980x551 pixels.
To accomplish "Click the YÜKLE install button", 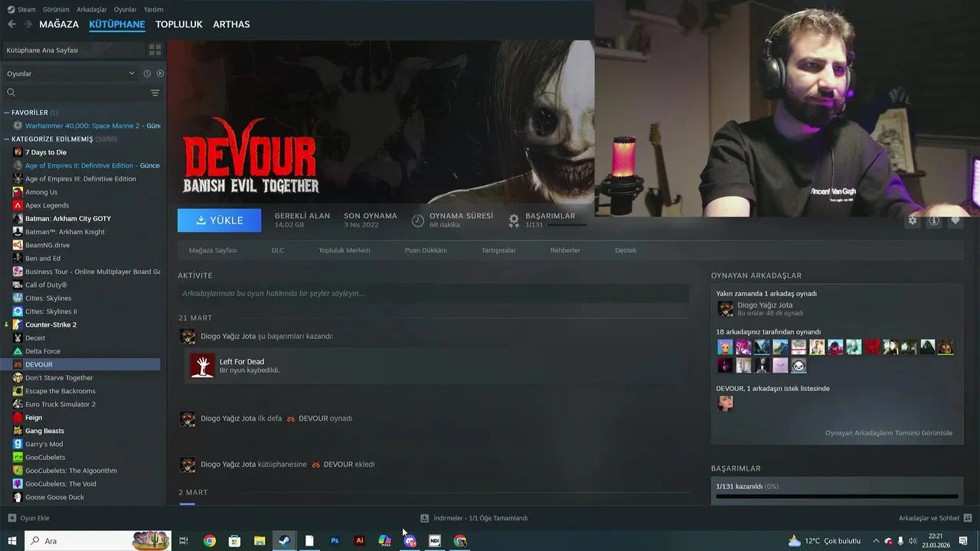I will (x=219, y=220).
